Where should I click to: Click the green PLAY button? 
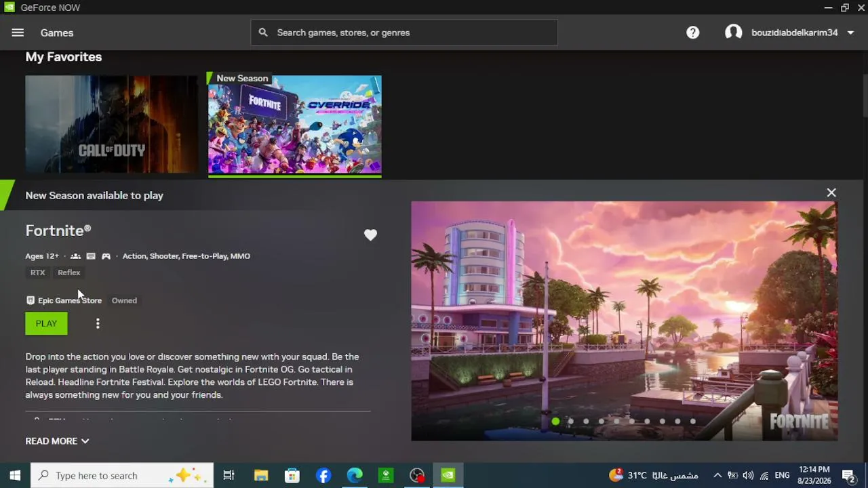tap(46, 323)
